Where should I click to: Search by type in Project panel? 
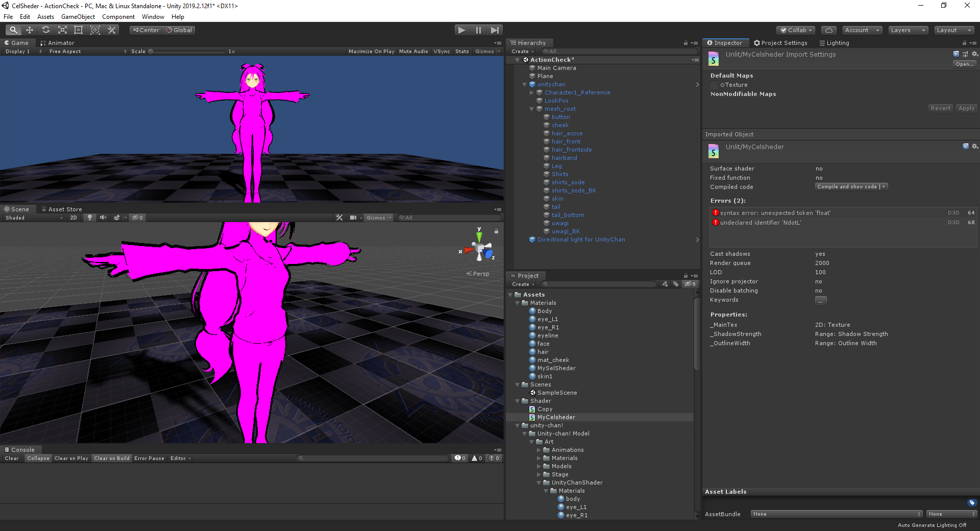(x=665, y=284)
